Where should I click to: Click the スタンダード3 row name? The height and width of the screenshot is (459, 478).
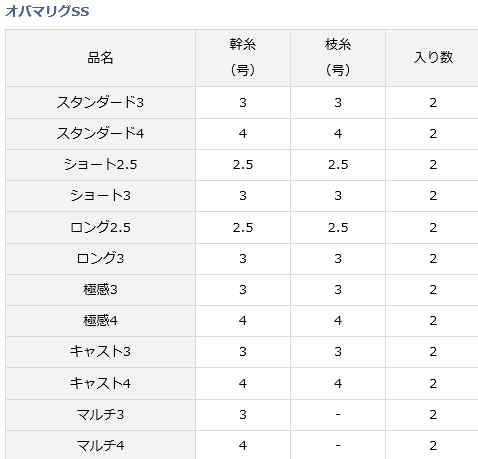(100, 102)
